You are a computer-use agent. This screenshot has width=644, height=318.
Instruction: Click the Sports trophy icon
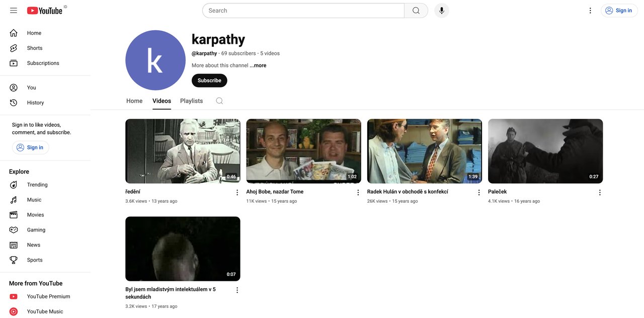point(14,260)
